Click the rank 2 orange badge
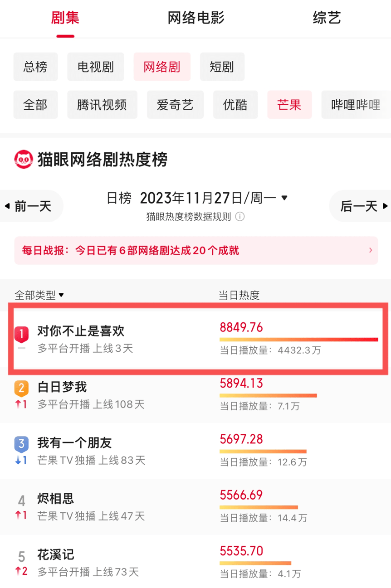 [x=21, y=388]
